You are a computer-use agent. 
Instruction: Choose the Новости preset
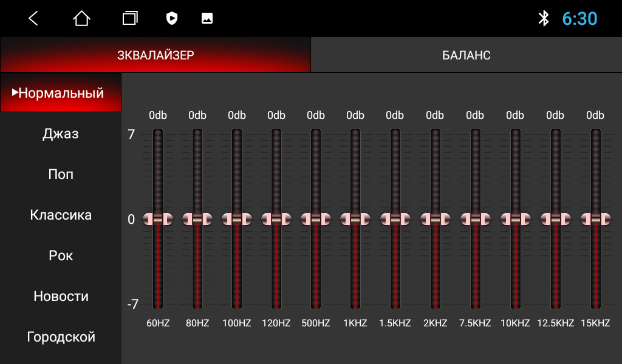(x=61, y=296)
